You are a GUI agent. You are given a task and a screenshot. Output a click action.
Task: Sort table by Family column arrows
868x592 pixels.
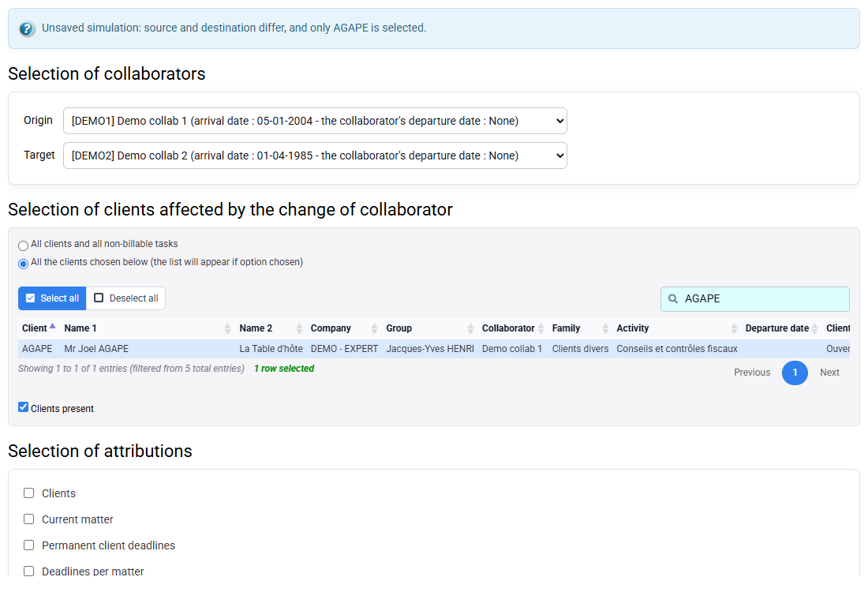(605, 328)
